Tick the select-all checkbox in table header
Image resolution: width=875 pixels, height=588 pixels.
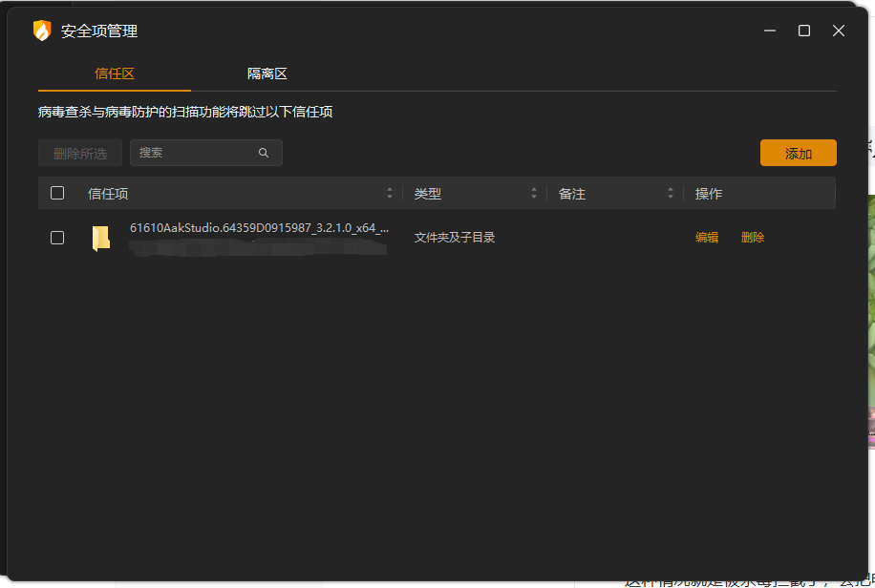(57, 193)
